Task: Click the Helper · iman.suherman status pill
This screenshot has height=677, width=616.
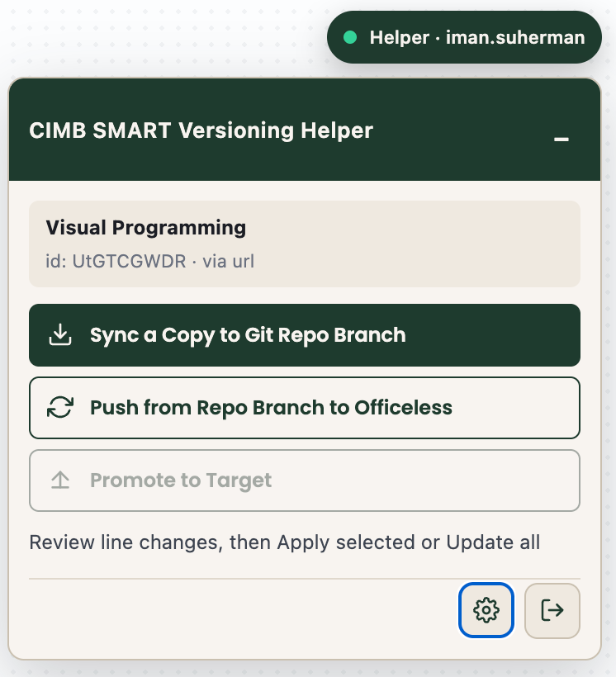Action: click(x=464, y=37)
